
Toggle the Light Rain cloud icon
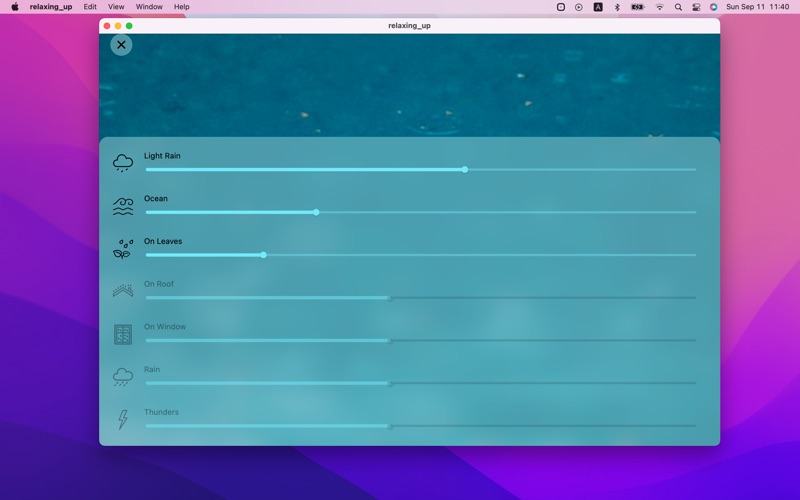[123, 163]
